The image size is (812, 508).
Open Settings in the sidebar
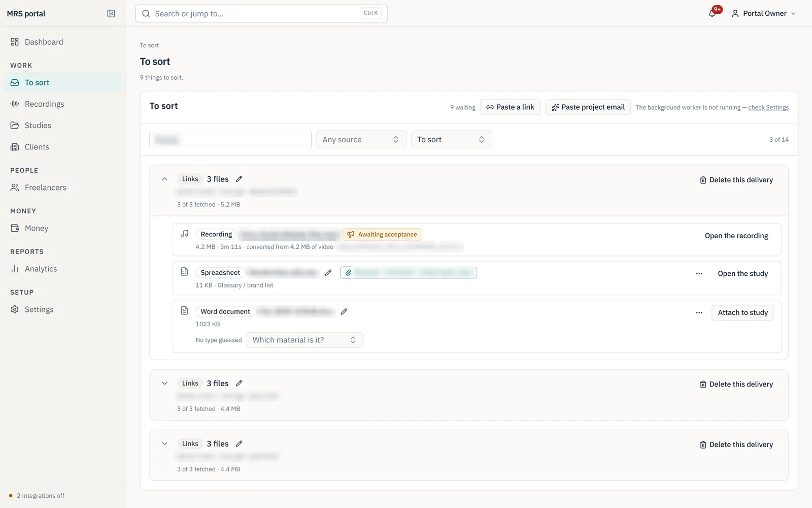pos(63,309)
